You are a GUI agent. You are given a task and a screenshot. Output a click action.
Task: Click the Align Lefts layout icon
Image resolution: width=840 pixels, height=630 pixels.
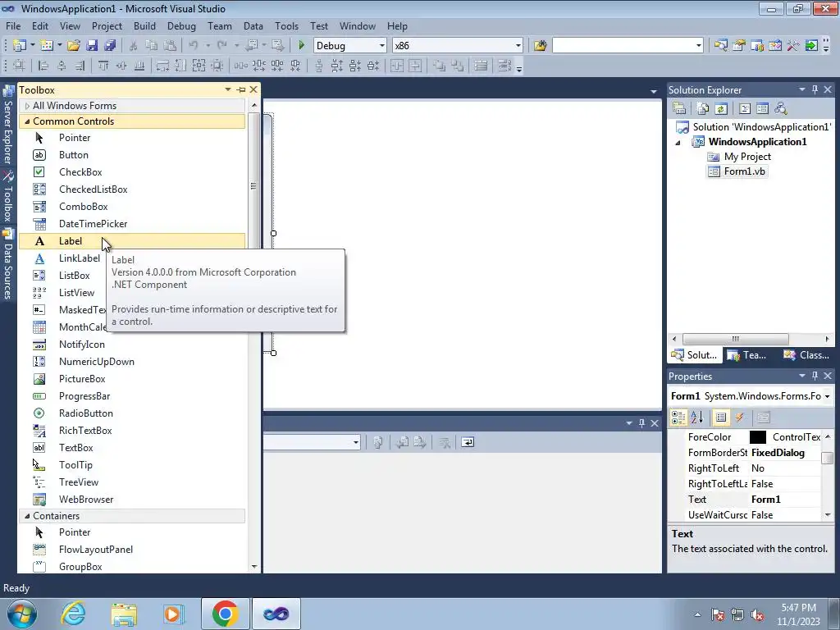click(x=43, y=66)
